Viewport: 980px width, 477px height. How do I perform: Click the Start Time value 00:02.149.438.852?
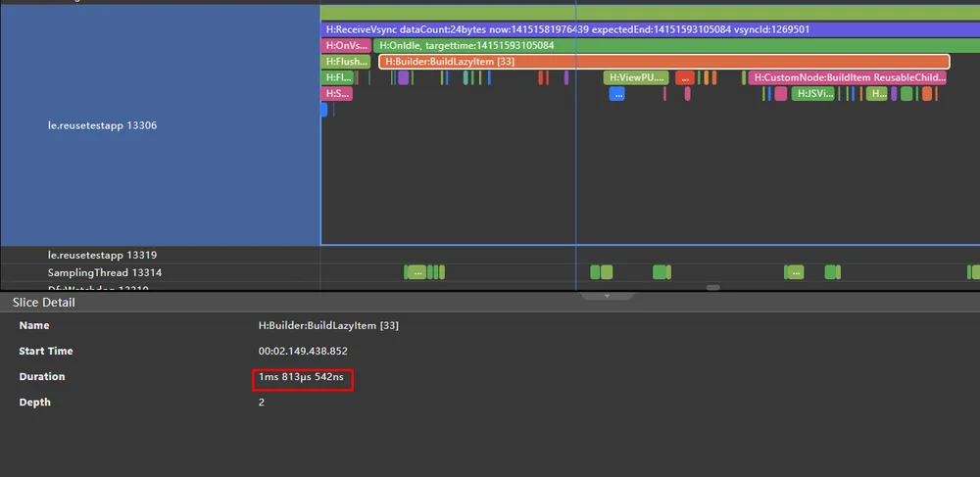pyautogui.click(x=303, y=351)
